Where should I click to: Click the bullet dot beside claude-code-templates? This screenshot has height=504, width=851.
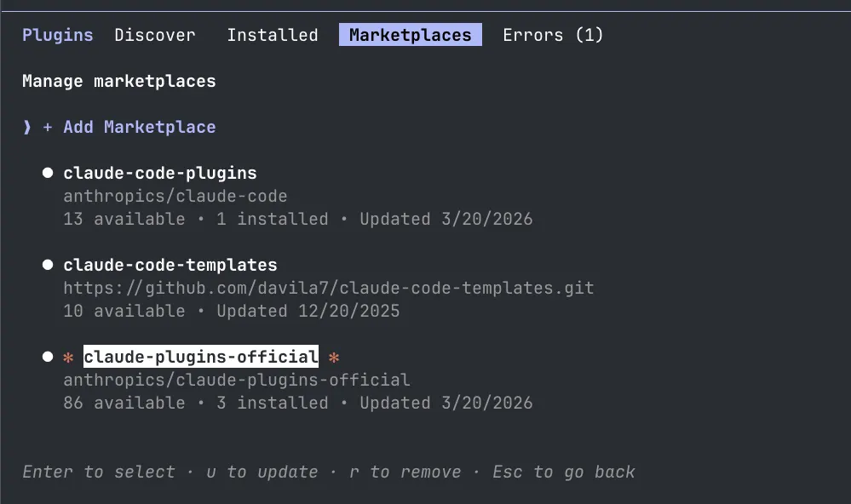pos(48,265)
